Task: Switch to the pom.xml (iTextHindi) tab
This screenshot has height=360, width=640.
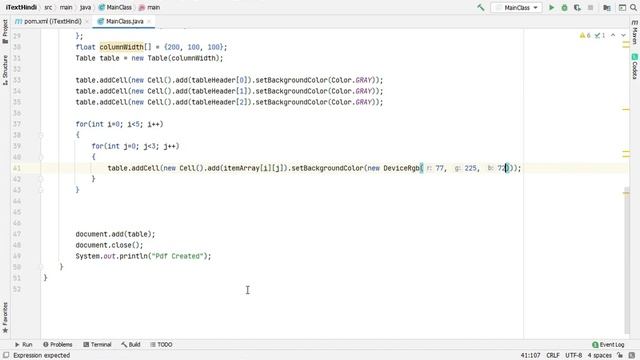Action: (x=48, y=21)
